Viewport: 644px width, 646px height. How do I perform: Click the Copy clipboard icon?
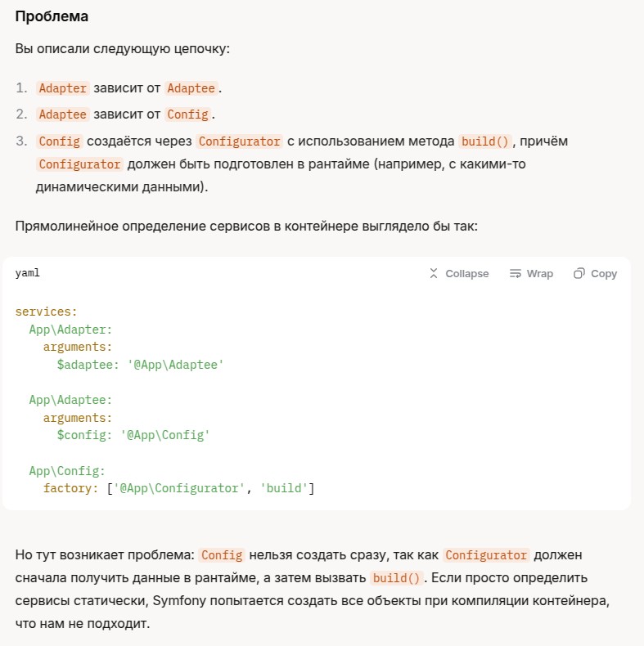(579, 274)
